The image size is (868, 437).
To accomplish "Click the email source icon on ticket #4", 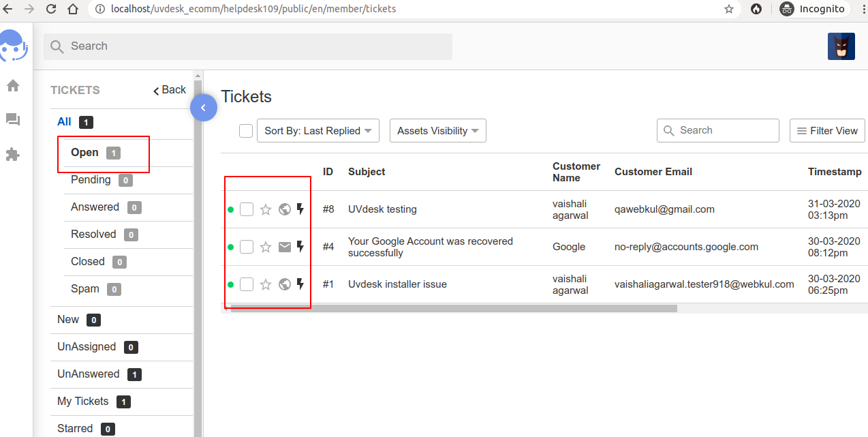I will (285, 247).
